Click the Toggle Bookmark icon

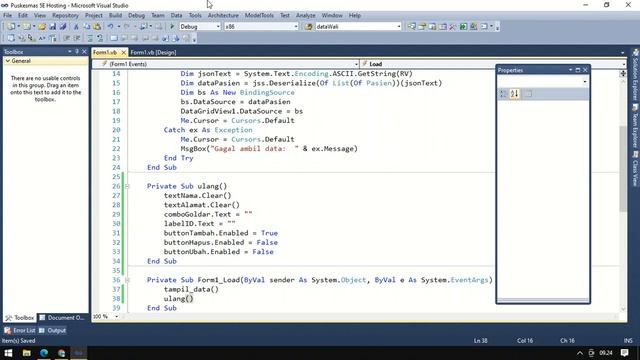pyautogui.click(x=114, y=38)
